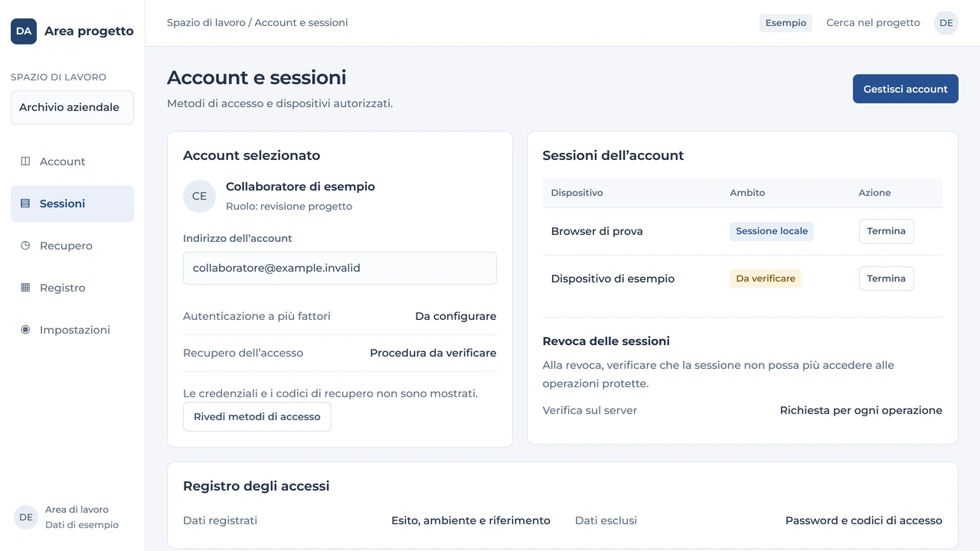This screenshot has height=551, width=980.
Task: Click the Dispositivo di esempio row name
Action: [612, 279]
